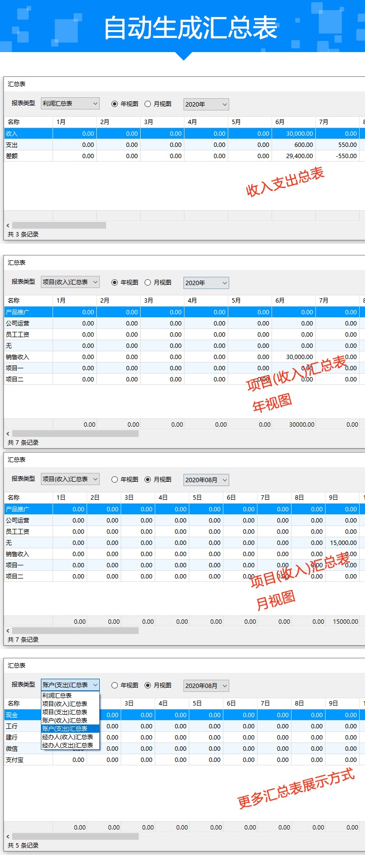Open the 项目(收入)汇总表 dropdown in the month-view panel
Screen dimensions: 365x868
[70, 479]
